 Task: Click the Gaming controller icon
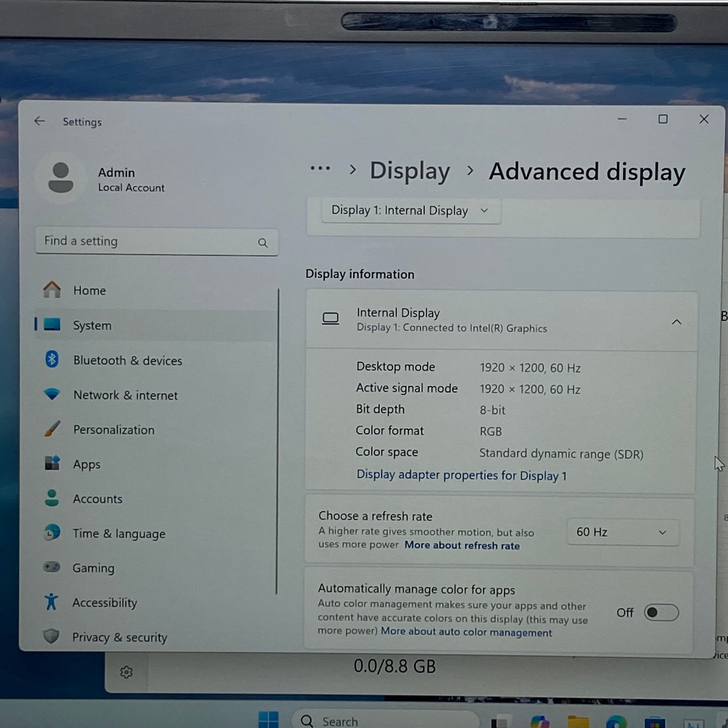point(51,567)
